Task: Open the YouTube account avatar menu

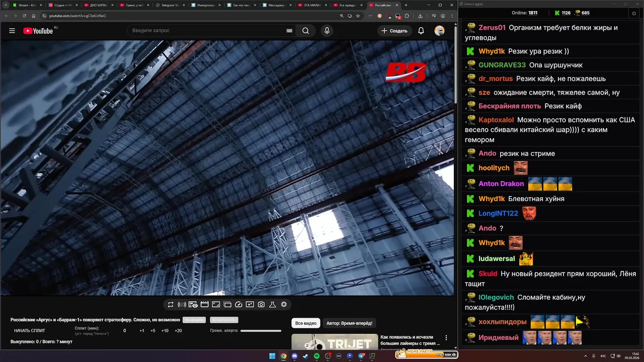Action: [440, 31]
